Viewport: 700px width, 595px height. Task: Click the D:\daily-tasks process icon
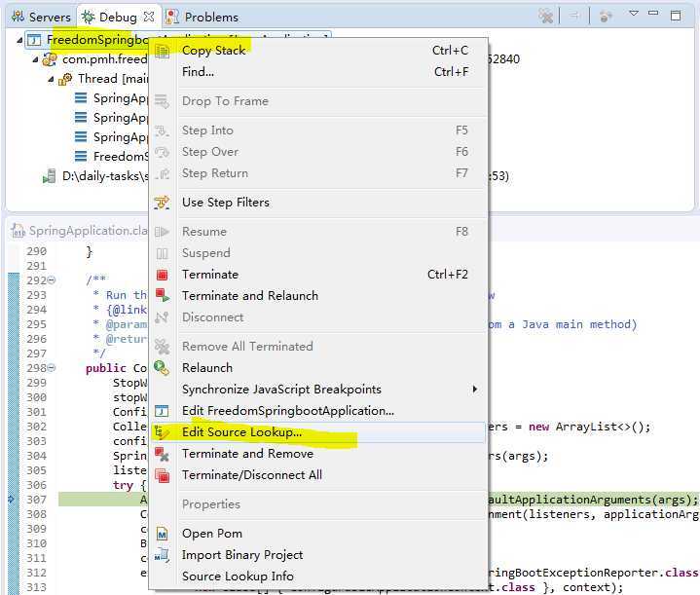(49, 176)
